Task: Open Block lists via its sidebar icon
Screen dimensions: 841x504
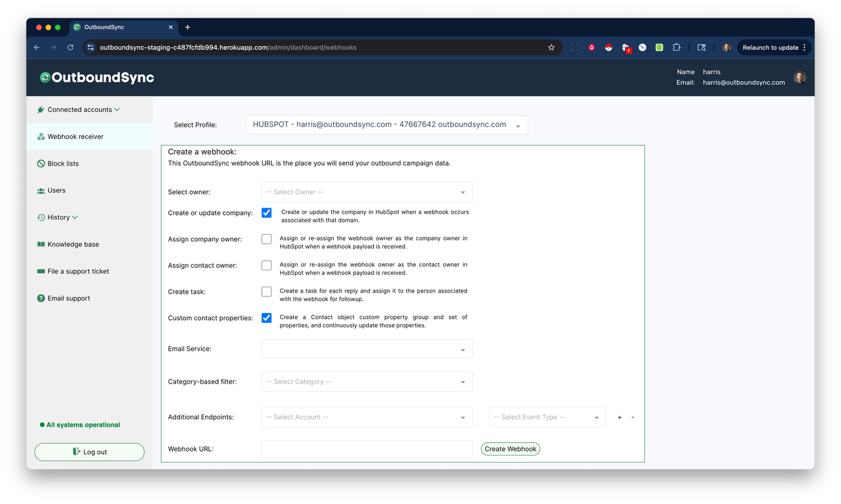Action: pyautogui.click(x=41, y=163)
